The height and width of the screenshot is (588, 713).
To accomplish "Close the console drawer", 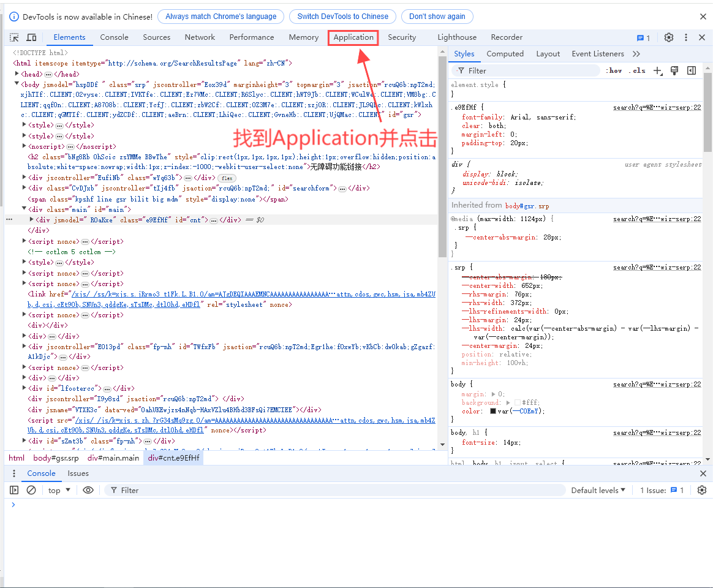I will point(703,473).
